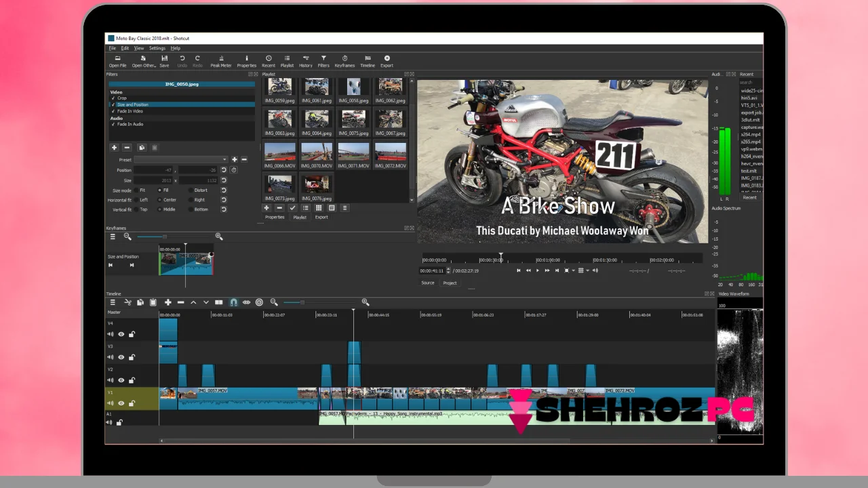Open the Timeline panel hamburger menu
This screenshot has height=488, width=868.
(113, 302)
